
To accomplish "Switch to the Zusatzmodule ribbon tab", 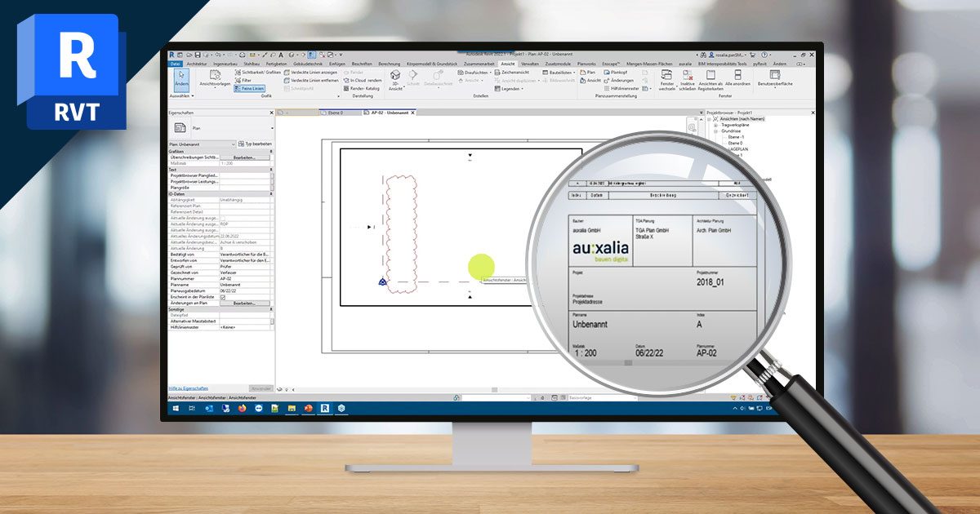I will point(558,64).
